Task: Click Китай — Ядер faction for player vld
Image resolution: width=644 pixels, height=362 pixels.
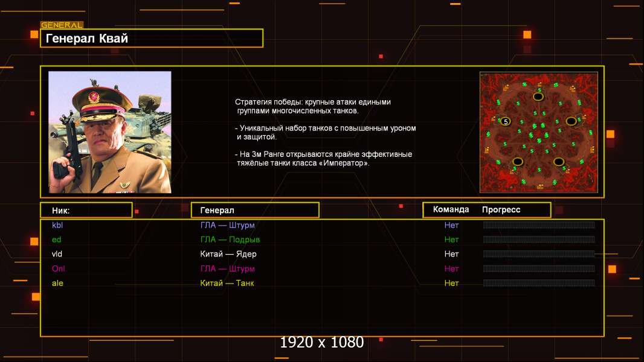Action: [x=228, y=254]
